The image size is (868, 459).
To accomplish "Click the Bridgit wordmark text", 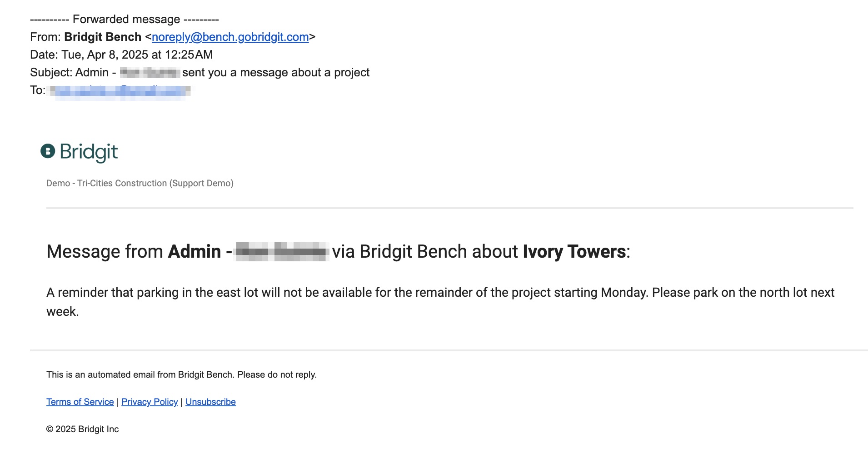I will 89,152.
